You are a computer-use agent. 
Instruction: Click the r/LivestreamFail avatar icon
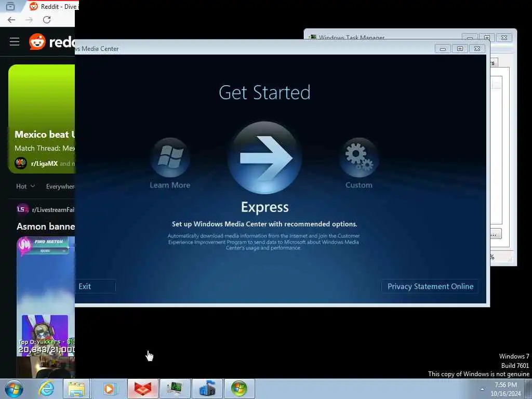22,209
